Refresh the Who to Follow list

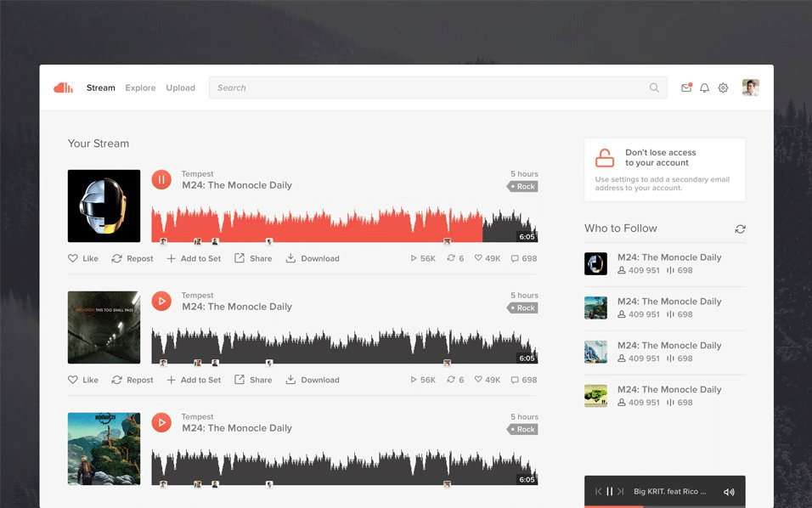(740, 229)
